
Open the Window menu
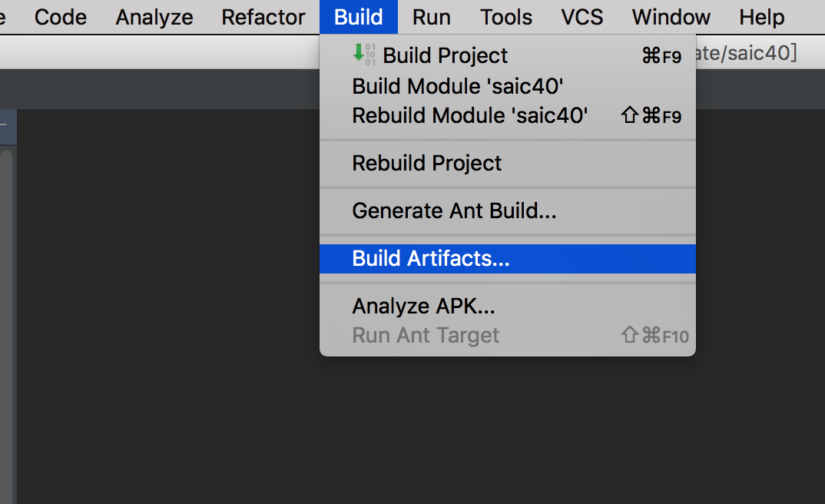[x=671, y=17]
